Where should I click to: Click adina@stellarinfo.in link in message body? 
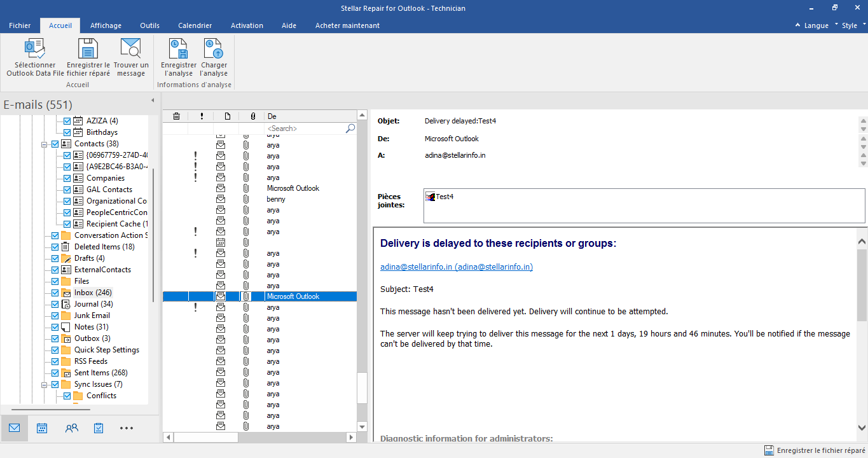[457, 267]
